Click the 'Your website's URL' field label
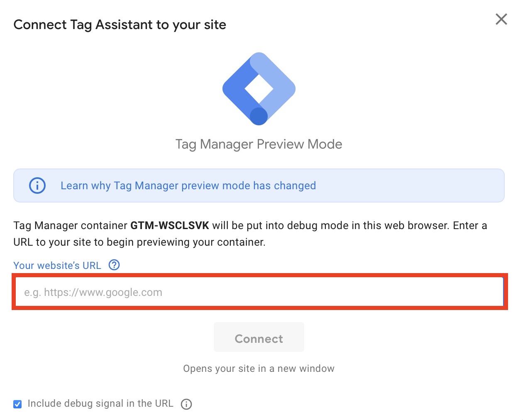The width and height of the screenshot is (523, 420). click(57, 266)
